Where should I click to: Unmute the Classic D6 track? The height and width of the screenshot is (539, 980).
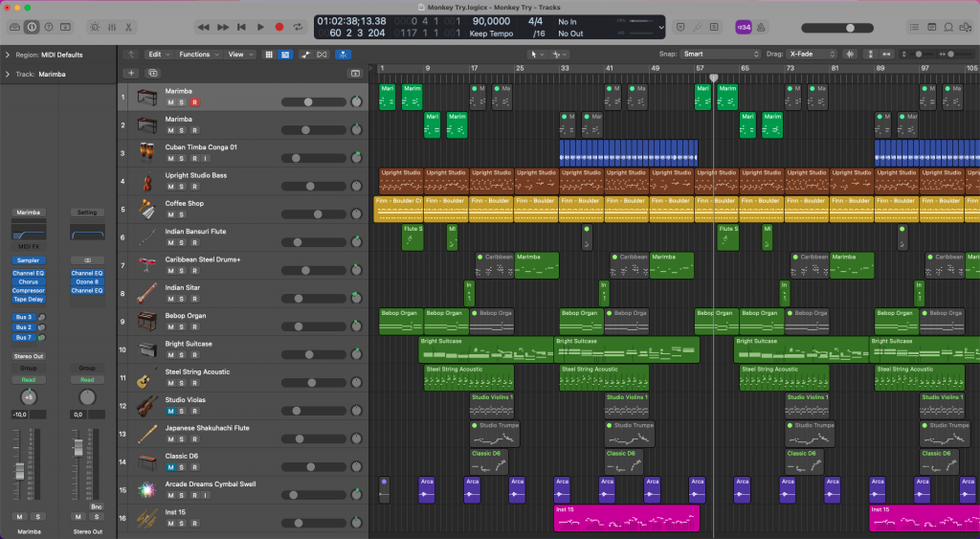click(170, 467)
